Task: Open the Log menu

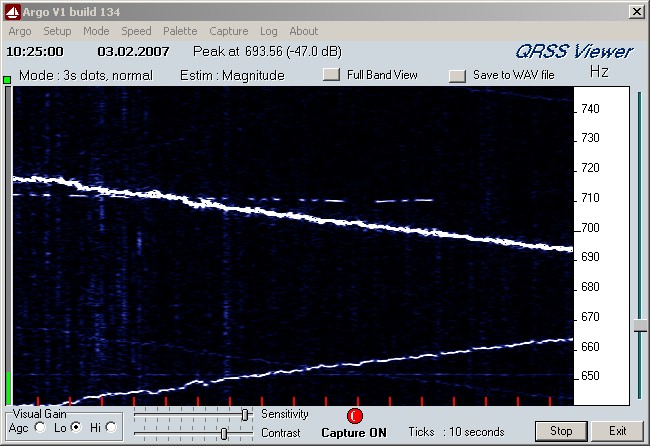Action: tap(268, 31)
